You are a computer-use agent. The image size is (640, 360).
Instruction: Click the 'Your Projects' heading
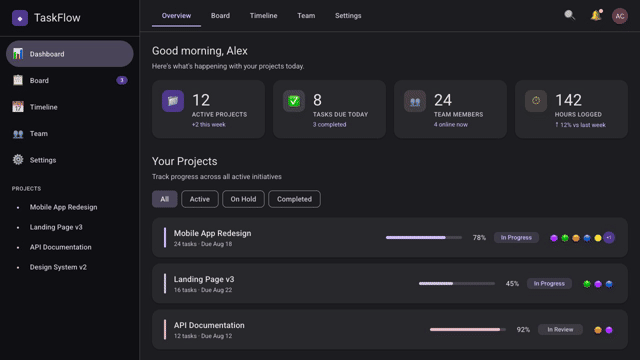pos(184,161)
